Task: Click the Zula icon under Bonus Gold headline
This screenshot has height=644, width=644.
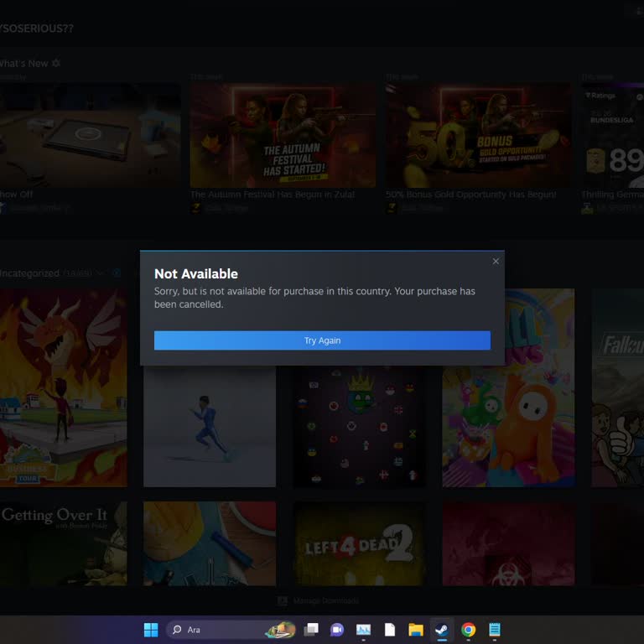Action: point(391,208)
